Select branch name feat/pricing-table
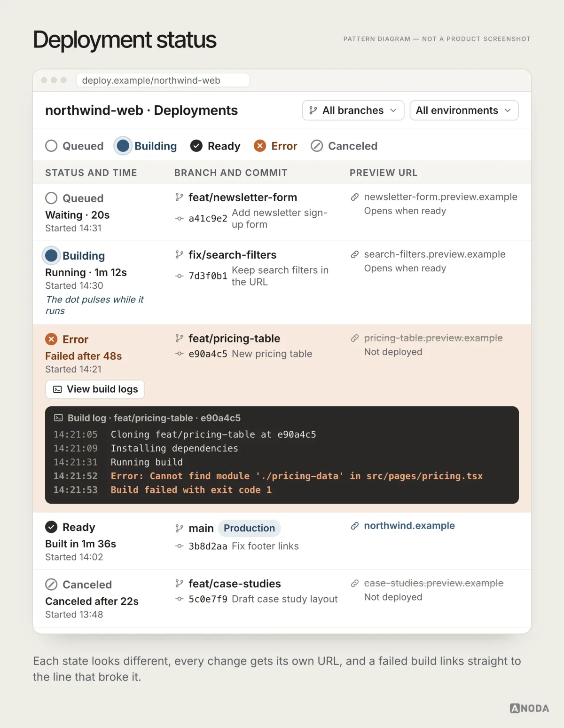This screenshot has height=728, width=564. click(234, 339)
